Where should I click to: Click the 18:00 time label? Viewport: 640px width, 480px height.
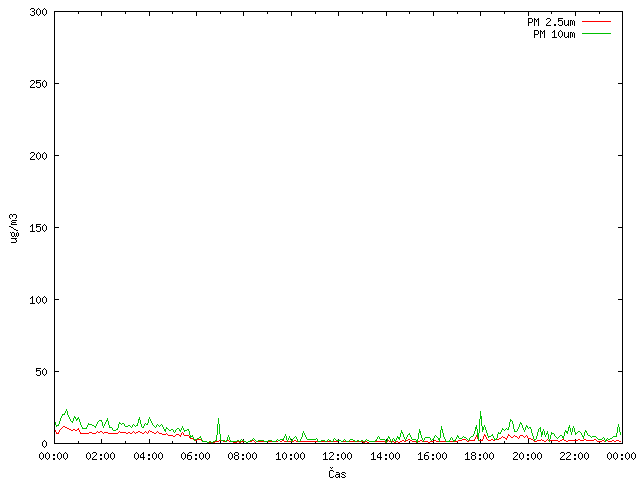480,456
